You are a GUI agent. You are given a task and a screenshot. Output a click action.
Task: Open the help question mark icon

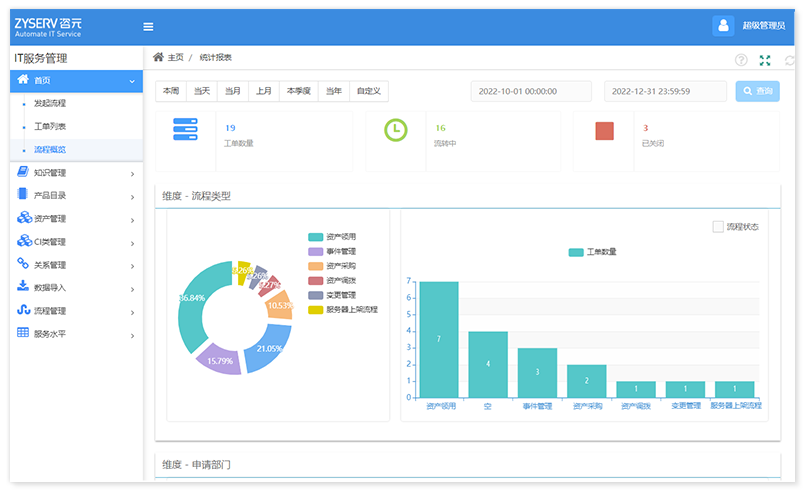[x=740, y=60]
